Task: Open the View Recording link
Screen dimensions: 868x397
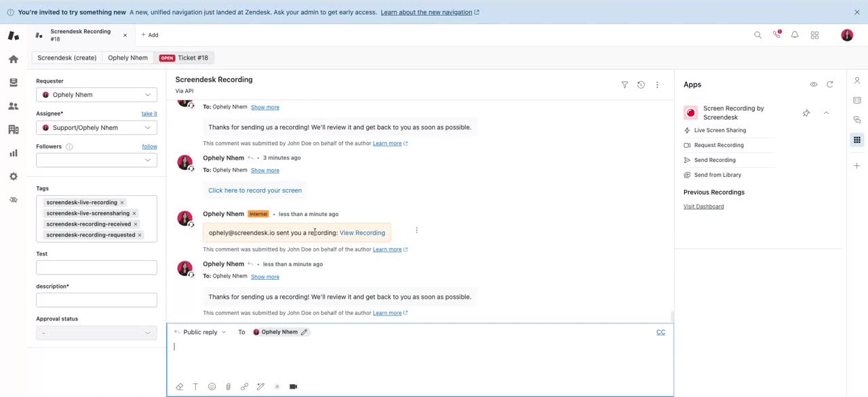Action: click(362, 233)
